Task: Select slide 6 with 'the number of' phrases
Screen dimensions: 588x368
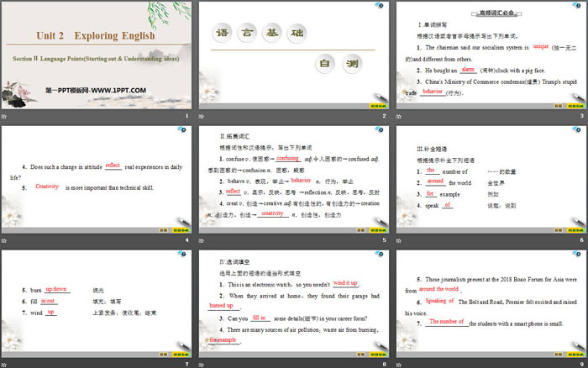Action: point(491,179)
